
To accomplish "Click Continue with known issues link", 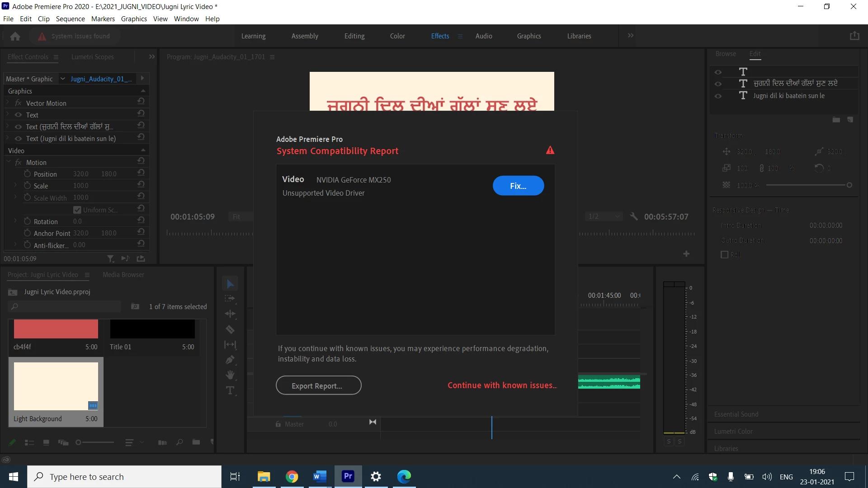I will pyautogui.click(x=502, y=385).
